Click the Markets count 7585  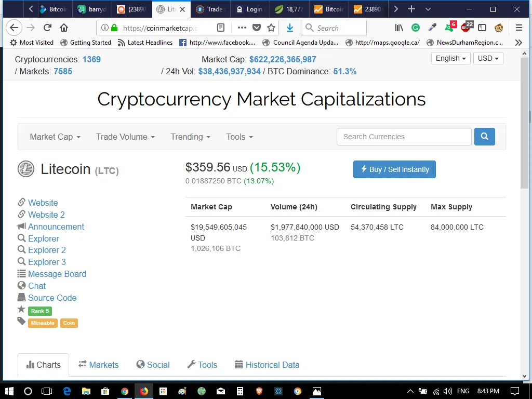point(63,71)
